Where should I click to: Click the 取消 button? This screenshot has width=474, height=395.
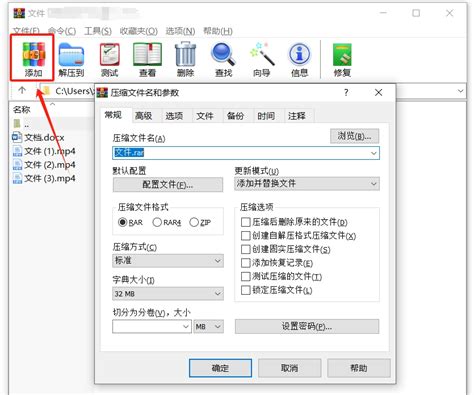click(x=289, y=368)
